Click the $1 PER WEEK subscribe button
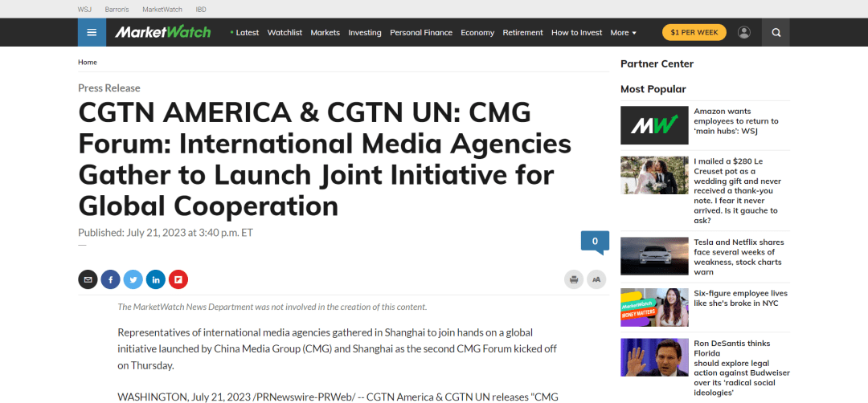This screenshot has height=403, width=868. [694, 32]
